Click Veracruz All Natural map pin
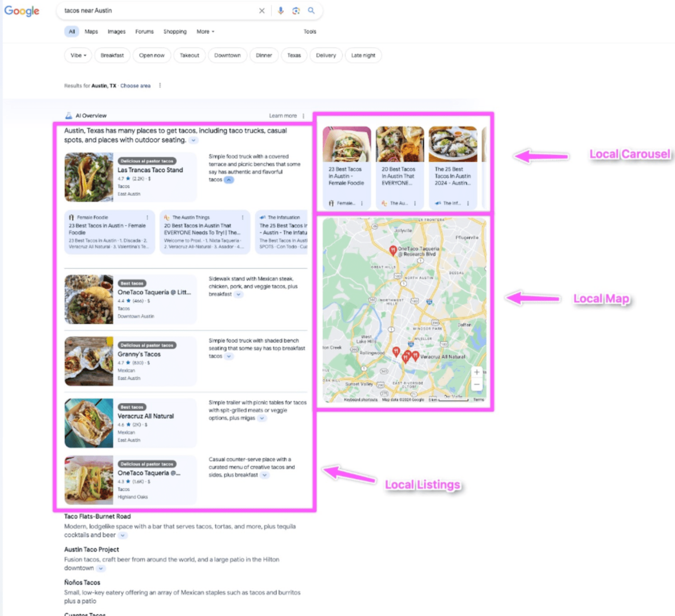Image resolution: width=675 pixels, height=616 pixels. pos(415,356)
